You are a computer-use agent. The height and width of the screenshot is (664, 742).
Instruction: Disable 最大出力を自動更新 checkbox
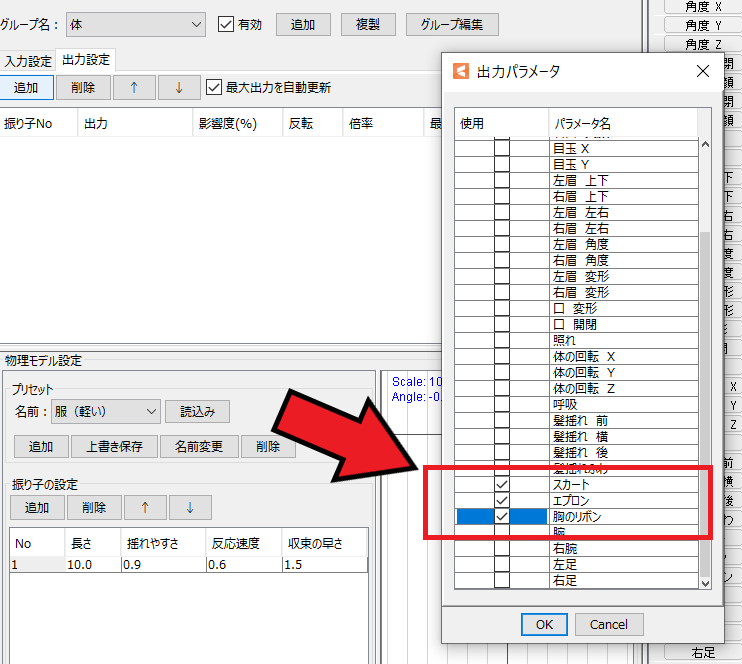(214, 87)
